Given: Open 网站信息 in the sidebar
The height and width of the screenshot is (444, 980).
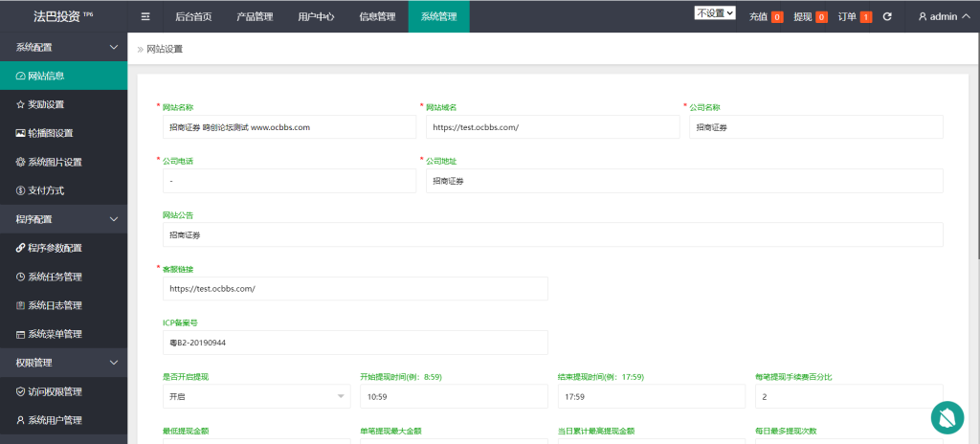Looking at the screenshot, I should coord(64,77).
